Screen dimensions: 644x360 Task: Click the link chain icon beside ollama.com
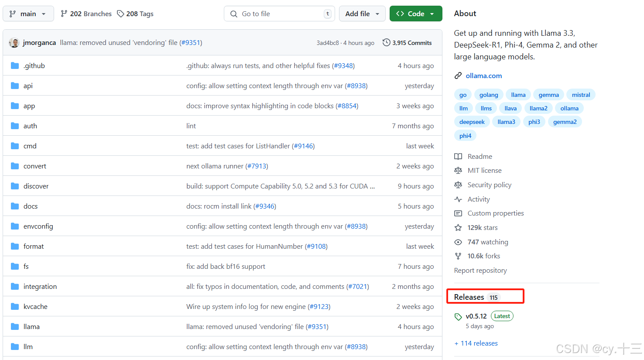click(x=458, y=76)
